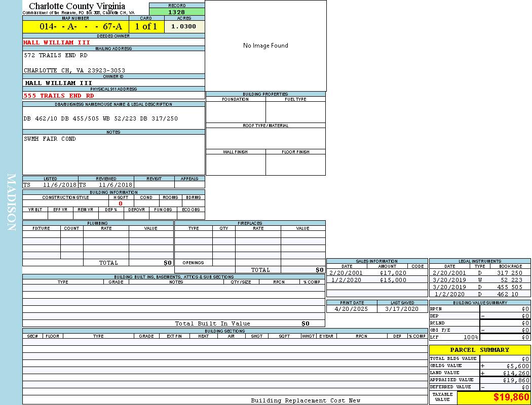Image resolution: width=532 pixels, height=405 pixels.
Task: Click the mailing address 572 TRAILS END RD
Action: point(56,55)
